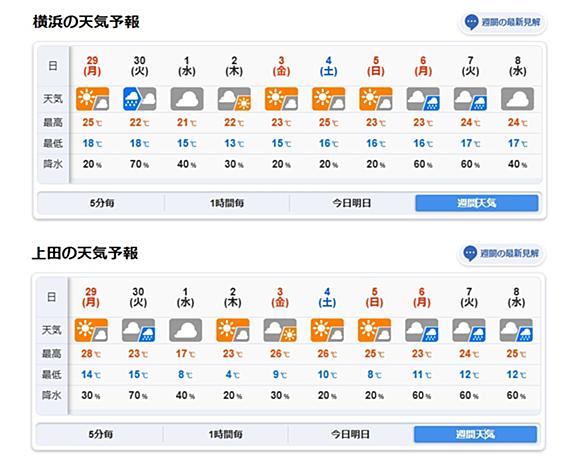Select the 1時間毎 tab under Yokohama forecast
The image size is (586, 462).
coord(226,203)
